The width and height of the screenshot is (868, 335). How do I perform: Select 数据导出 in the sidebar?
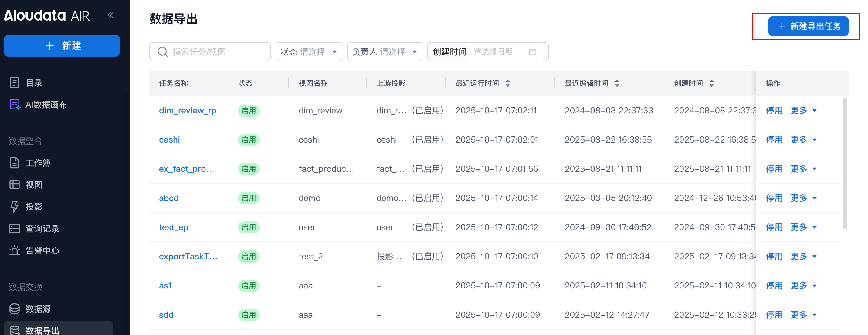click(x=42, y=330)
